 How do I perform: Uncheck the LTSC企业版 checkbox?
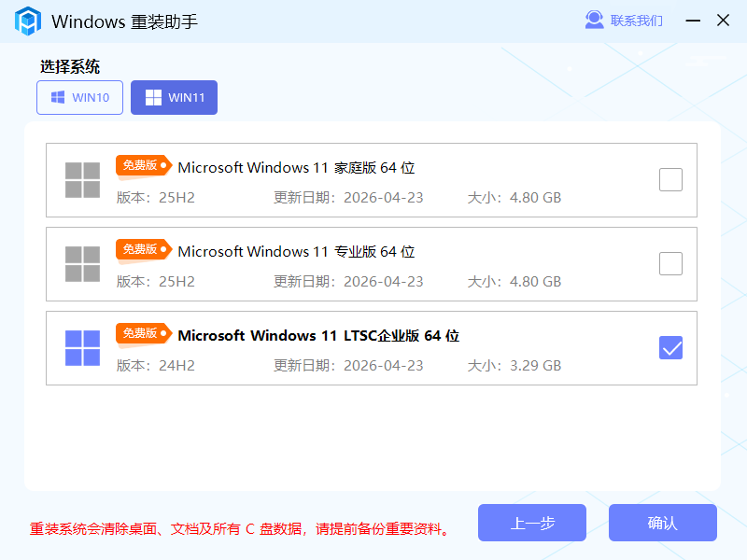(x=670, y=347)
